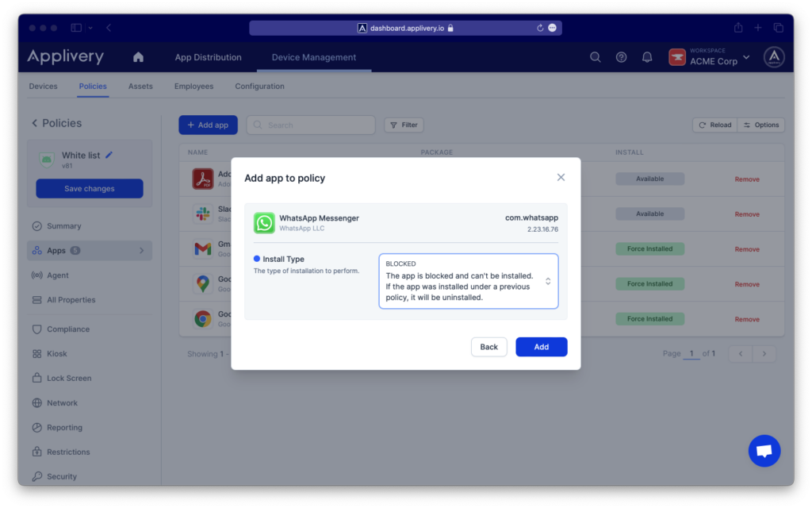Click the Adobe Acrobat app icon
The image size is (812, 508).
[203, 179]
